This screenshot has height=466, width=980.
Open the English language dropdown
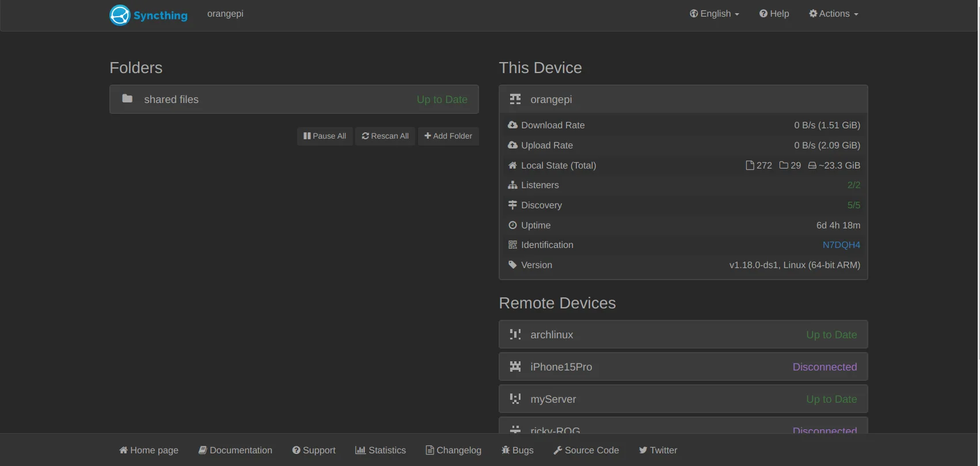pos(714,14)
